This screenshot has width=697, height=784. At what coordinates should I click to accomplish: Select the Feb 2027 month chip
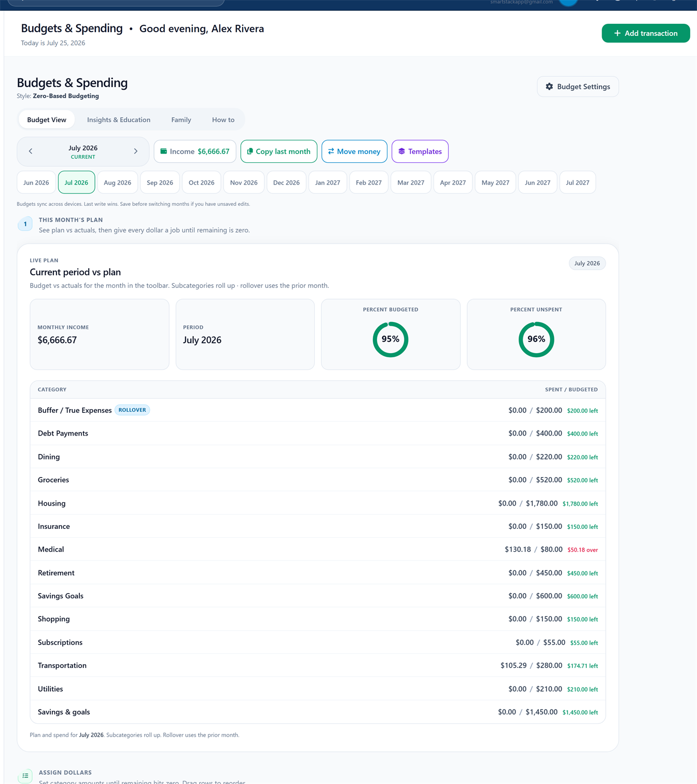coord(369,183)
